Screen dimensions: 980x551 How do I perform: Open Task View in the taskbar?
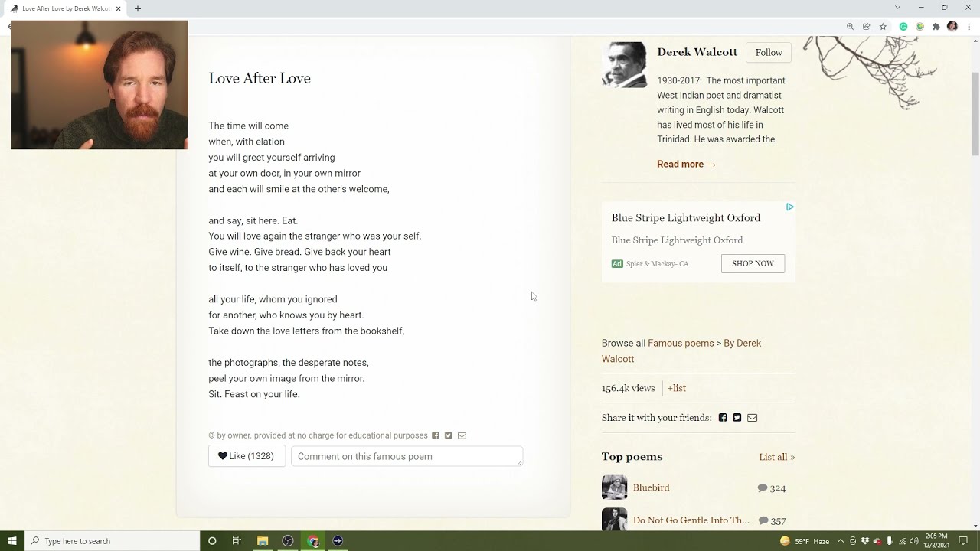(237, 541)
